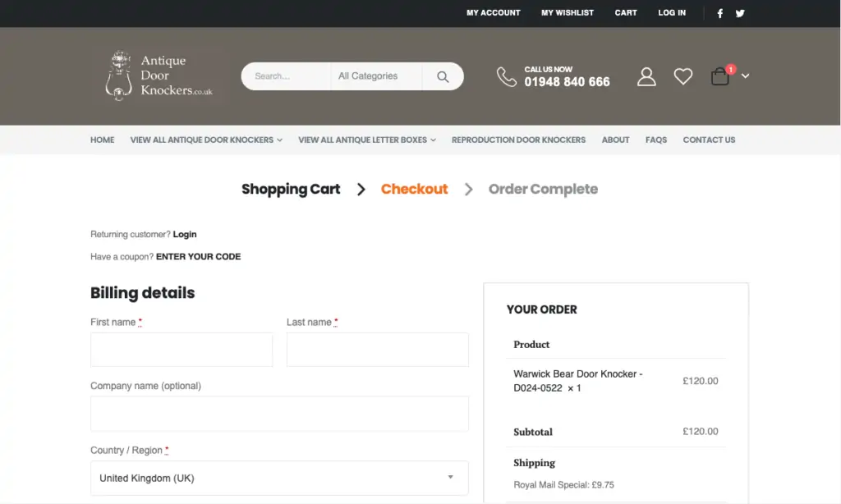Screen dimensions: 841x504
Task: Expand the mini cart dropdown arrow
Action: point(745,76)
